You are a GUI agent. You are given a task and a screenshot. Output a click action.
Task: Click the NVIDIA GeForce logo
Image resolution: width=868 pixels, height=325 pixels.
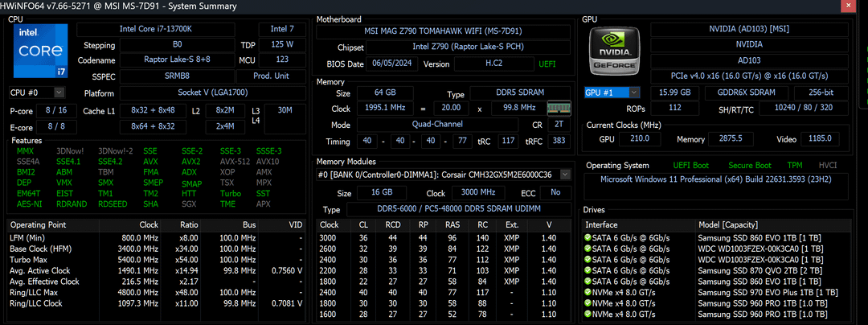[x=615, y=52]
